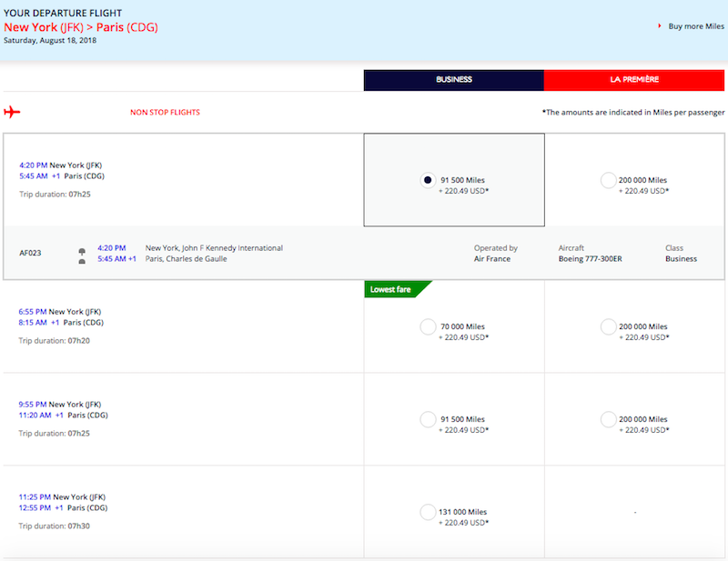The height and width of the screenshot is (561, 728).
Task: Choose 131 000 Miles Business fare at 11:25 PM
Action: tap(427, 512)
